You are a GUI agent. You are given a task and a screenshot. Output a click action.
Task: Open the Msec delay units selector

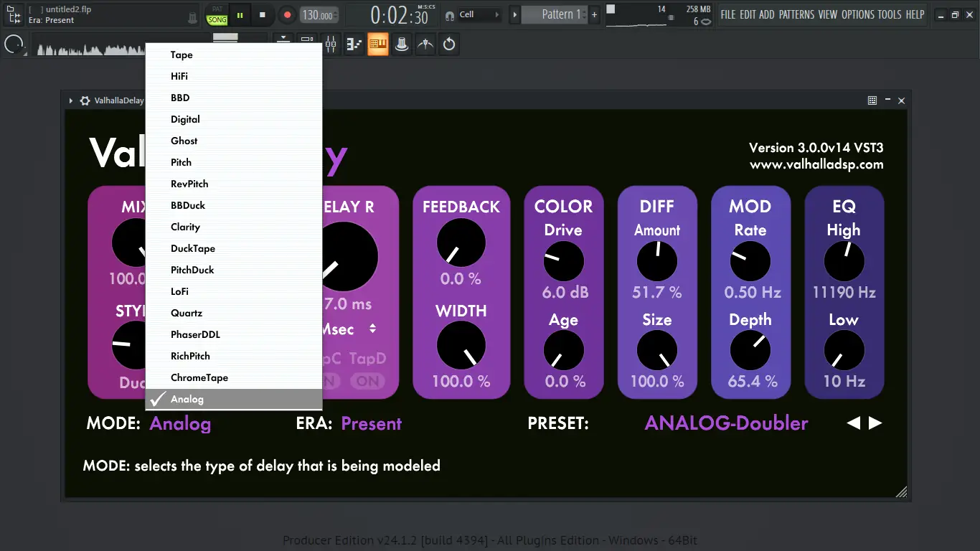coord(349,329)
